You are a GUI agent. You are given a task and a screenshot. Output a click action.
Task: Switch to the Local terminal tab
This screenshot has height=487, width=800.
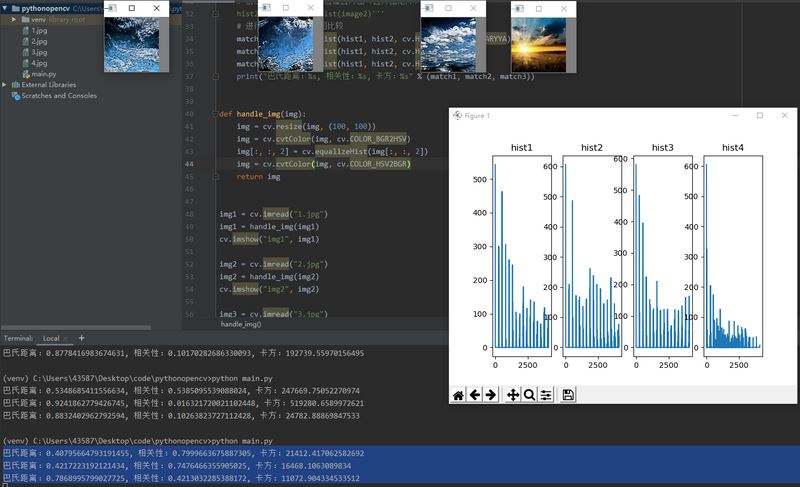point(50,339)
